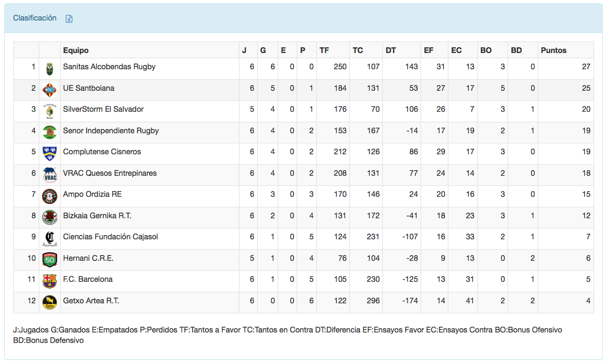This screenshot has width=607, height=364.
Task: Select the Senor Independiente Rugby team name
Action: tap(111, 130)
